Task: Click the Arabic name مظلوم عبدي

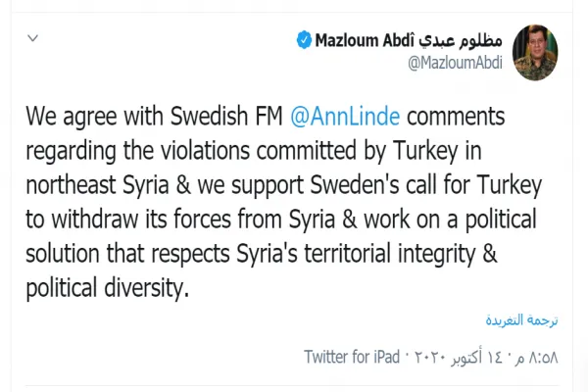Action: [x=461, y=40]
